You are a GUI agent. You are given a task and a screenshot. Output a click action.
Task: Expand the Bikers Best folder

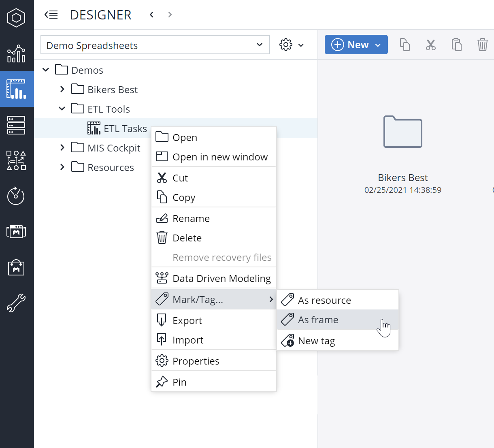62,90
